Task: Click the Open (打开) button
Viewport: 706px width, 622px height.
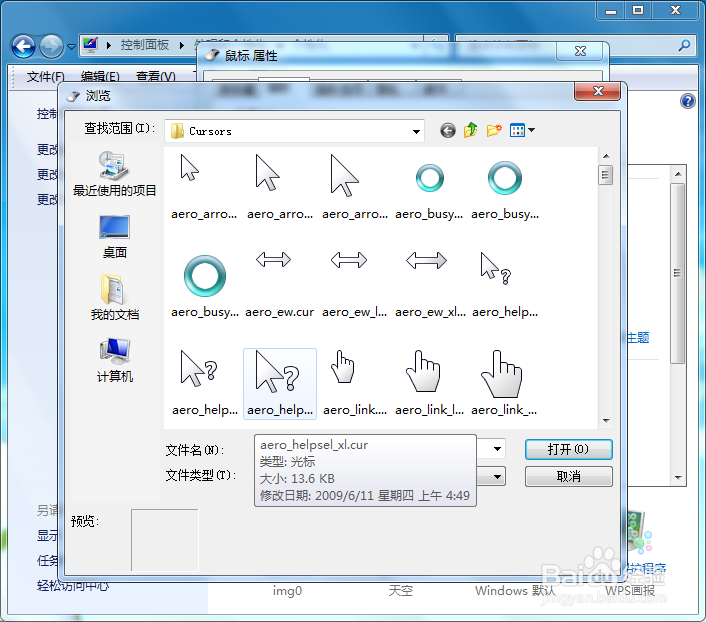Action: [568, 449]
